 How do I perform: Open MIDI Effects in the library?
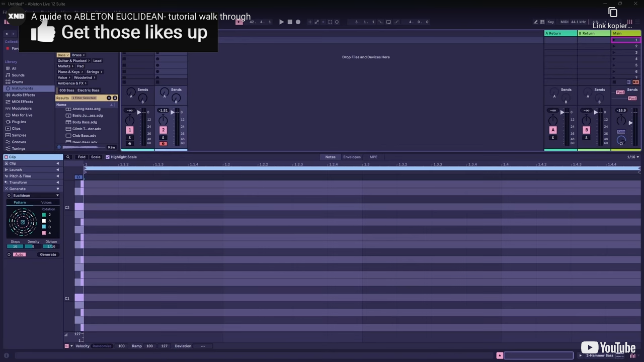[22, 102]
